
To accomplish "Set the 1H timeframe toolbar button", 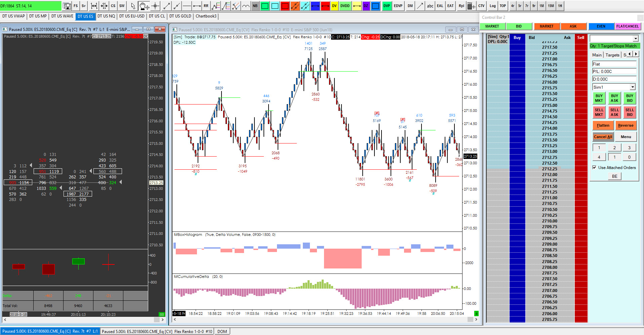I will pos(560,6).
